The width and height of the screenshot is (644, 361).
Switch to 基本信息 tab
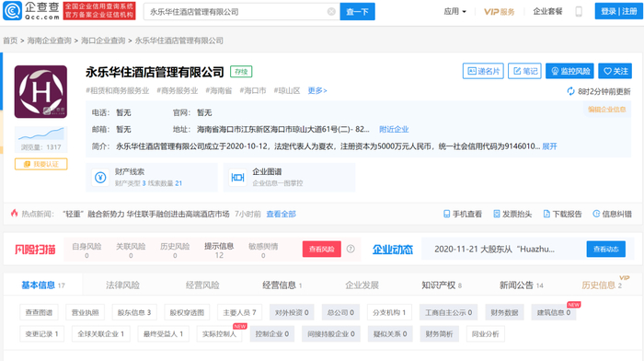pyautogui.click(x=42, y=285)
